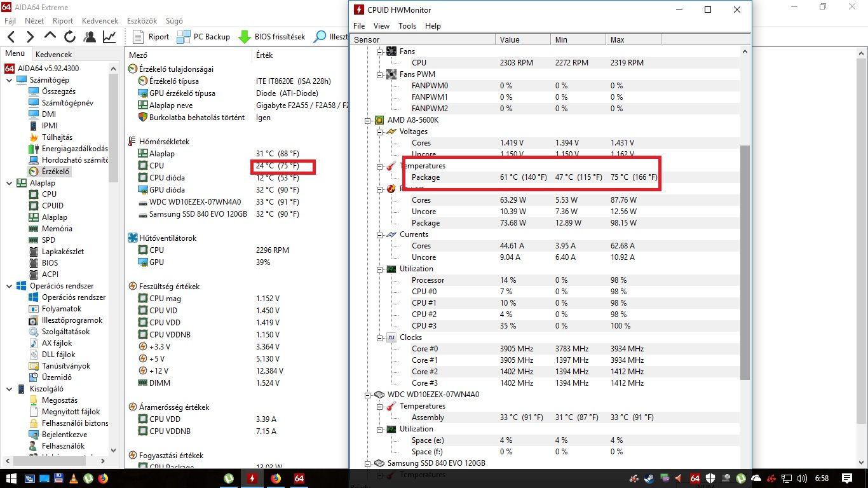Collapse WDC WD10EZEX-07WN4A0 node in HWMonitor
The width and height of the screenshot is (868, 488).
[368, 395]
